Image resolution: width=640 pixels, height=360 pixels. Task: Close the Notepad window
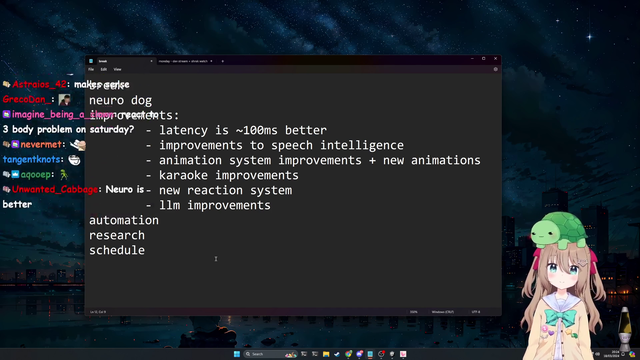pos(496,59)
